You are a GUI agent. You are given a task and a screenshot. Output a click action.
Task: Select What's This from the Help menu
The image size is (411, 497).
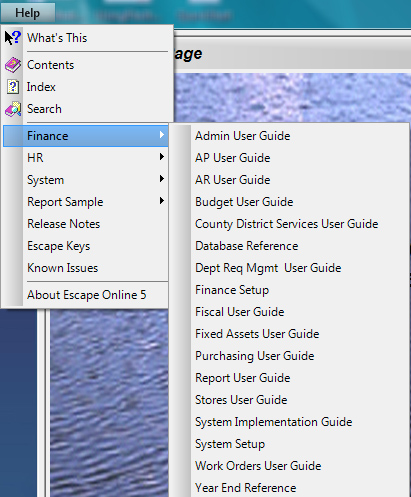tap(87, 38)
